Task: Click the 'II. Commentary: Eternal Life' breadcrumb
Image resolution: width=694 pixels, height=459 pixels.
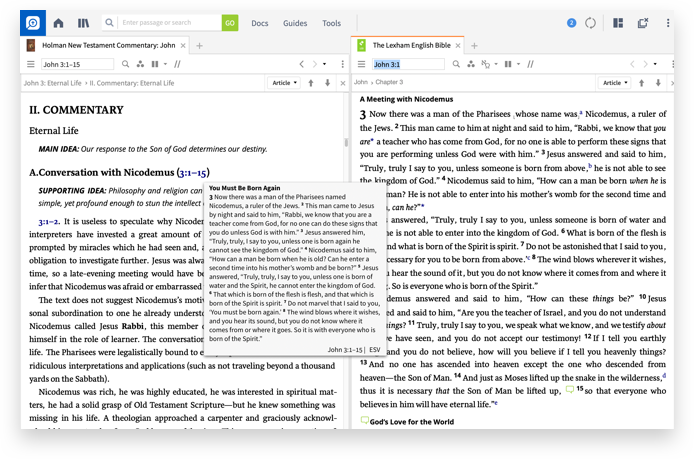Action: (132, 83)
